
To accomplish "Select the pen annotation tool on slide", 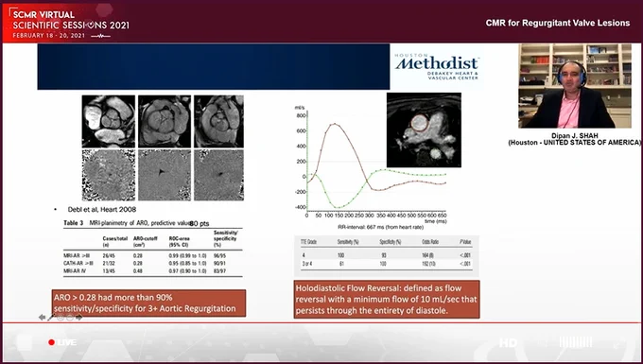I will tap(51, 318).
